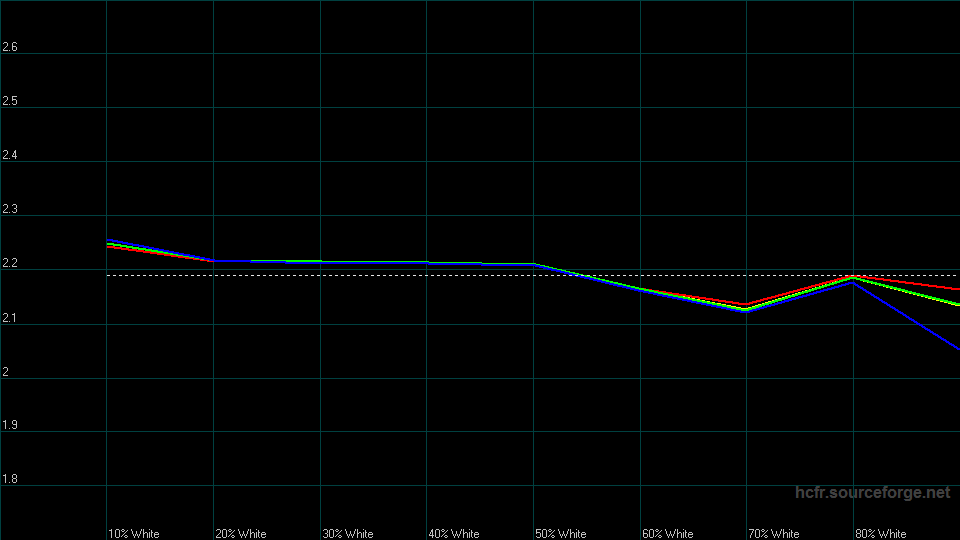
Task: Click the 50% White axis label
Action: 561,534
